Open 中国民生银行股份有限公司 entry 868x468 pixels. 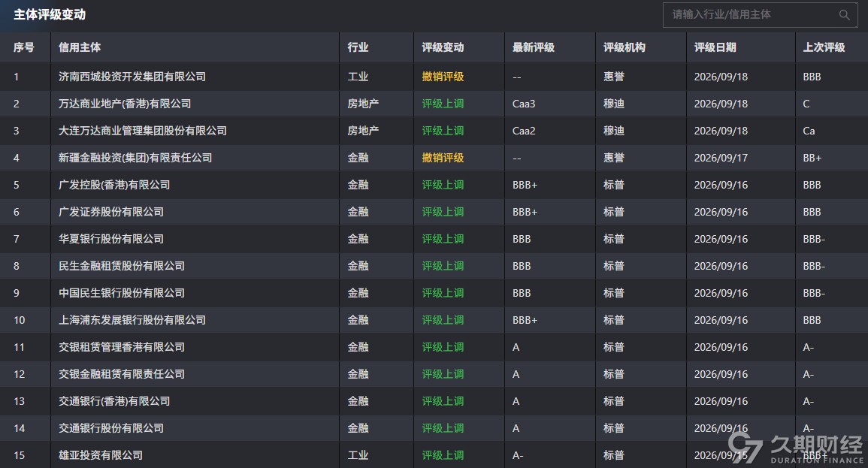[122, 293]
